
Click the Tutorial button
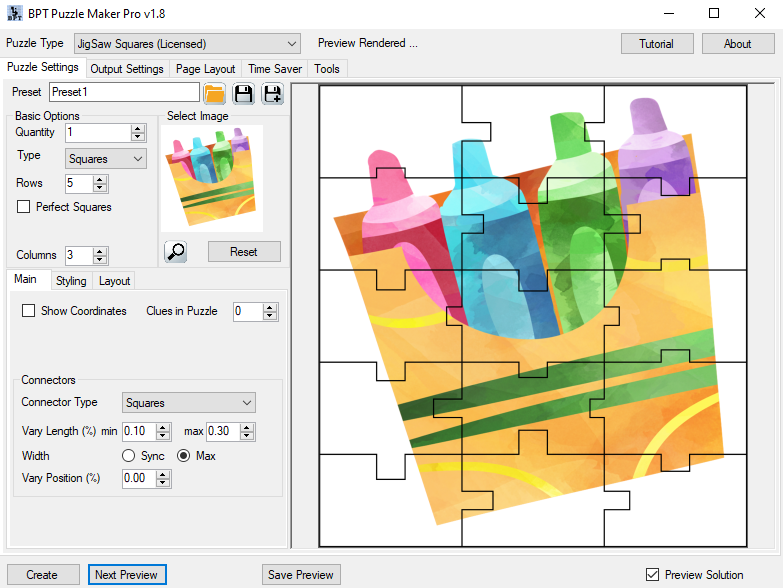click(656, 44)
